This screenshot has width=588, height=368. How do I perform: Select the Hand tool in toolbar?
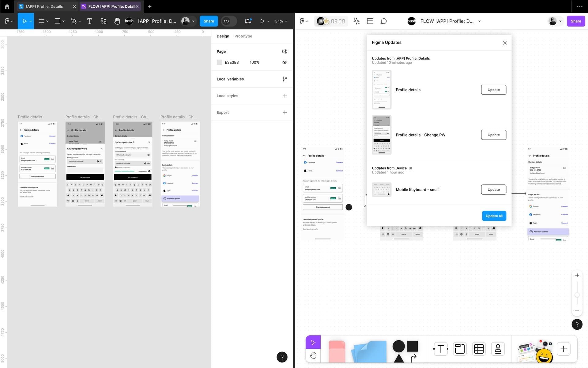point(117,21)
